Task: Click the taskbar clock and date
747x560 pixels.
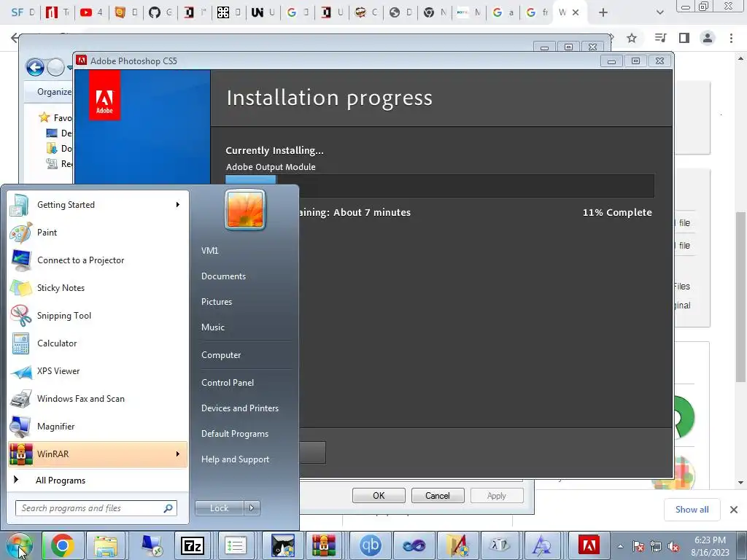Action: (710, 546)
